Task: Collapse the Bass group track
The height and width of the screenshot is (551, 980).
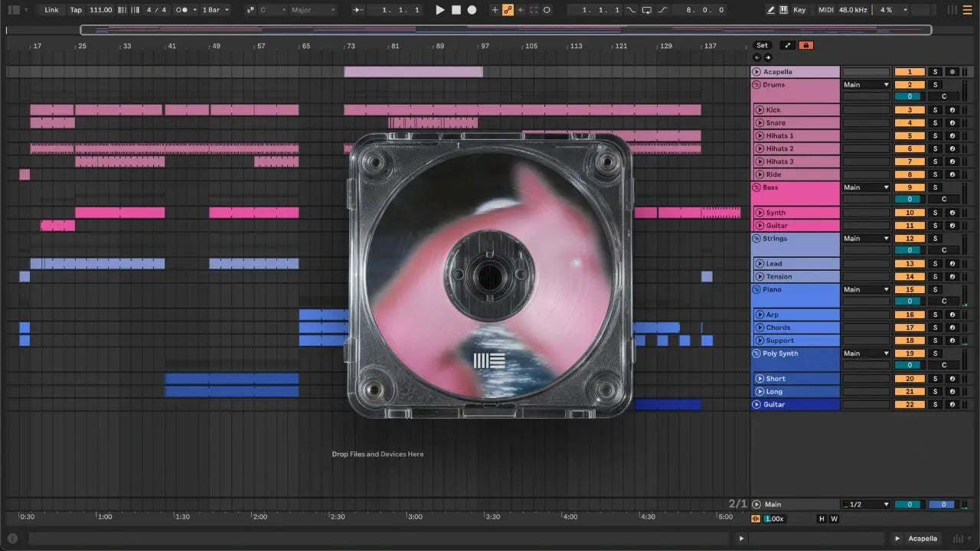Action: point(756,187)
